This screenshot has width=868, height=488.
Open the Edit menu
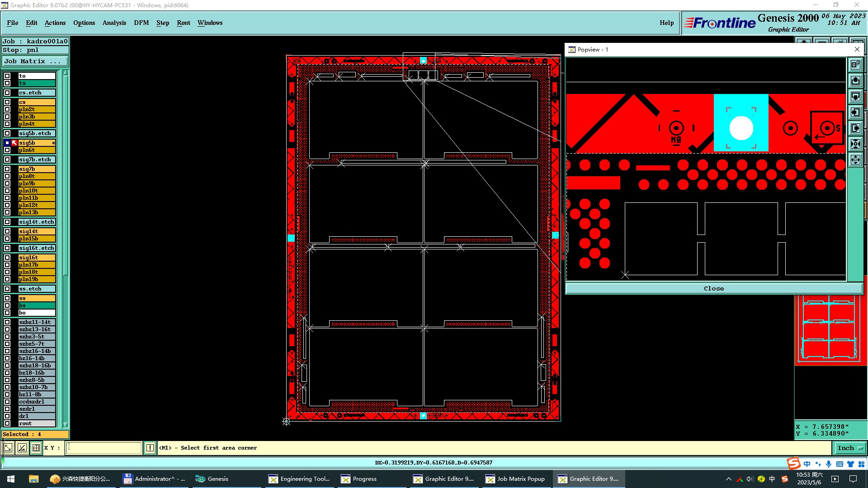(32, 23)
